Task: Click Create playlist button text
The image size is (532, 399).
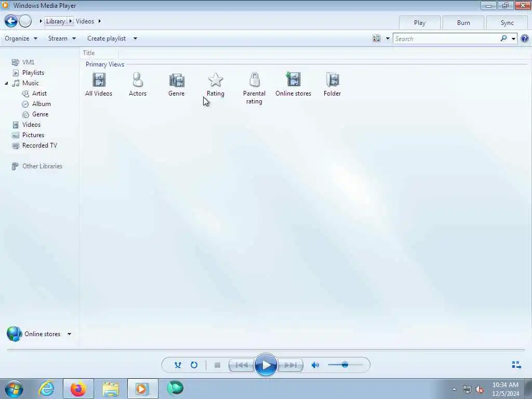Action: point(107,38)
